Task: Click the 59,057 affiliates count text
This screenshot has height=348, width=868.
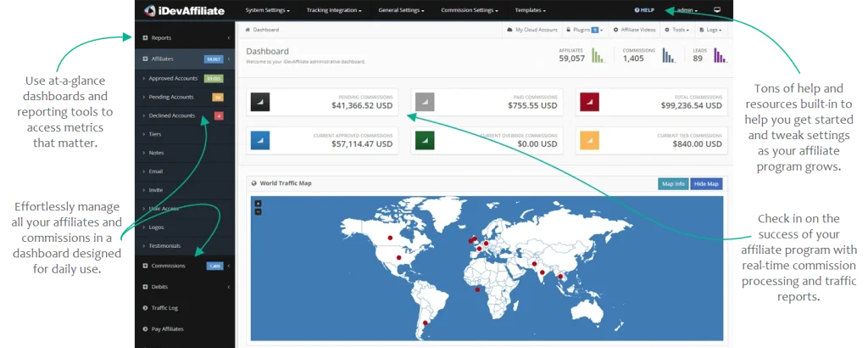Action: tap(572, 59)
